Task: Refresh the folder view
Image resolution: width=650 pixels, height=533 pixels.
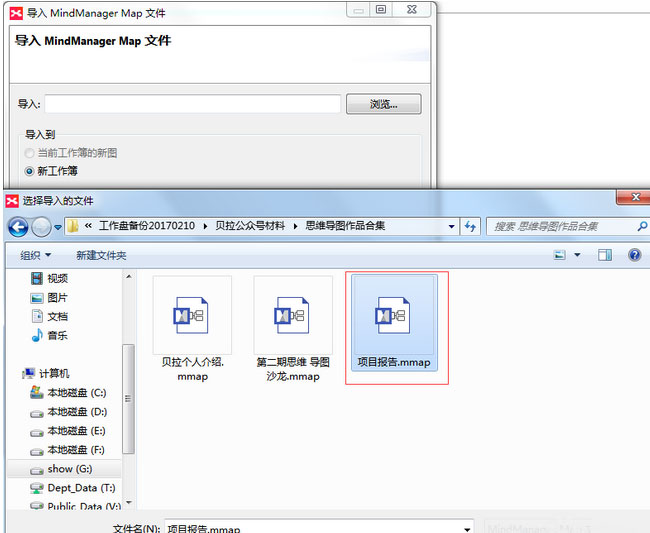Action: click(470, 226)
